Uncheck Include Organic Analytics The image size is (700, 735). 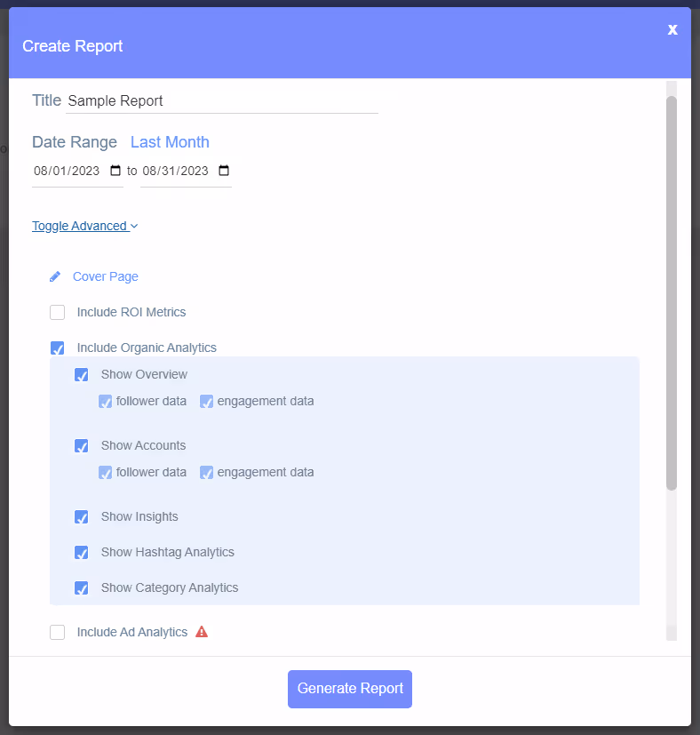coord(57,348)
